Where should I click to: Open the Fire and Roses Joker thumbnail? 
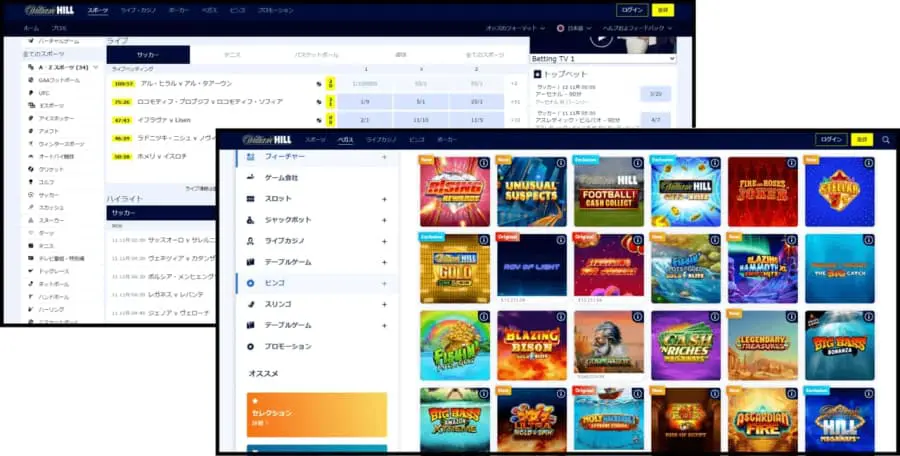[x=763, y=192]
